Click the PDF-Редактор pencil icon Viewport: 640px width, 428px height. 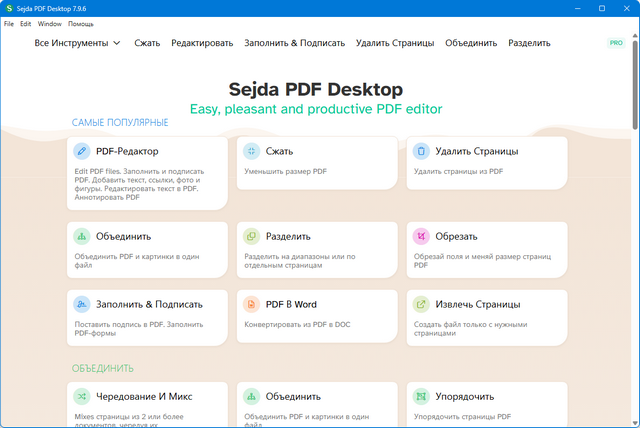point(82,151)
